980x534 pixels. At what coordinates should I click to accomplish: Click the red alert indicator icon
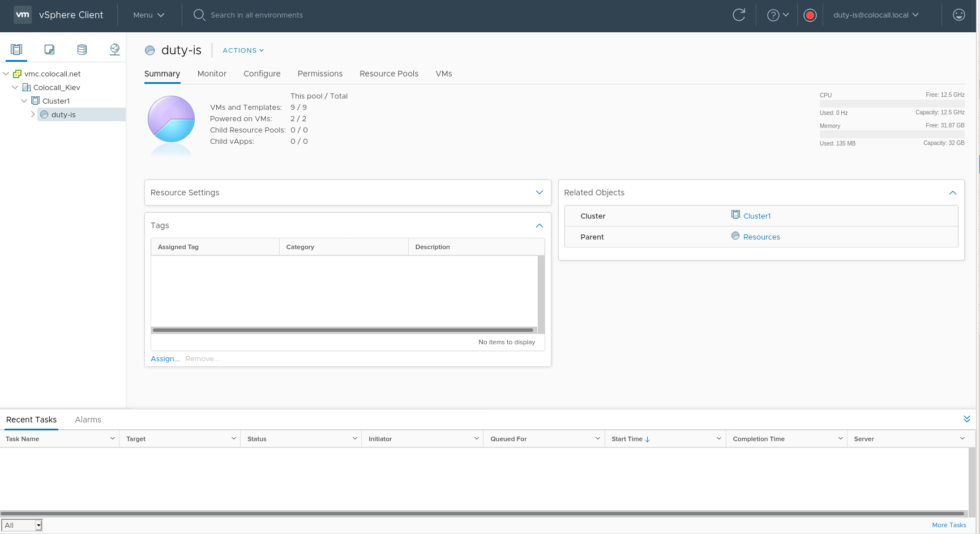click(810, 15)
